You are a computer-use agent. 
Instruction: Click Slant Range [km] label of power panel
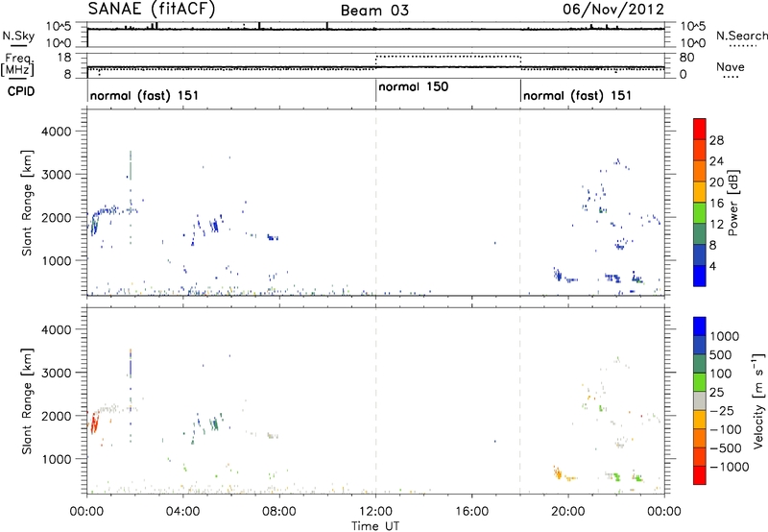coord(27,203)
